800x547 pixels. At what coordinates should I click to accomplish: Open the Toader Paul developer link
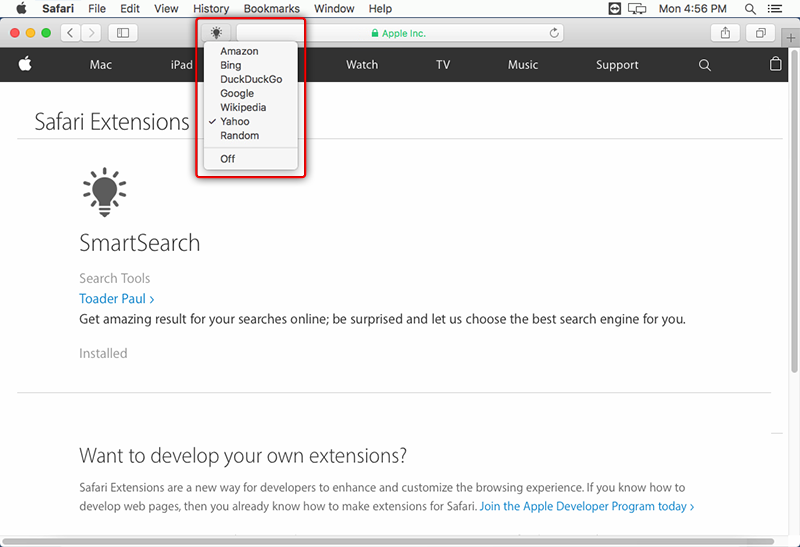pos(117,299)
